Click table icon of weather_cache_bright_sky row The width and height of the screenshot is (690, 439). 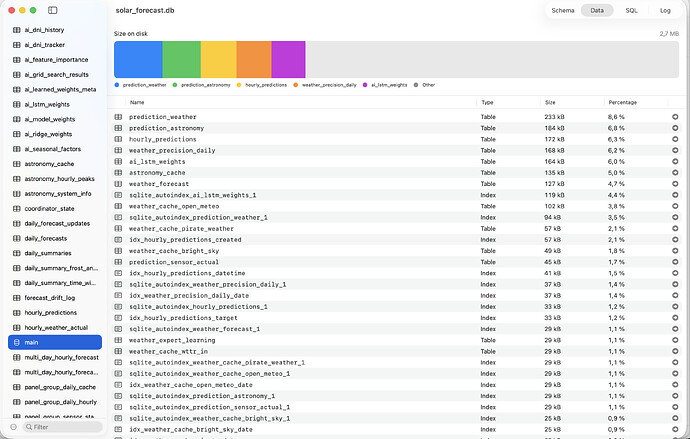tap(118, 251)
